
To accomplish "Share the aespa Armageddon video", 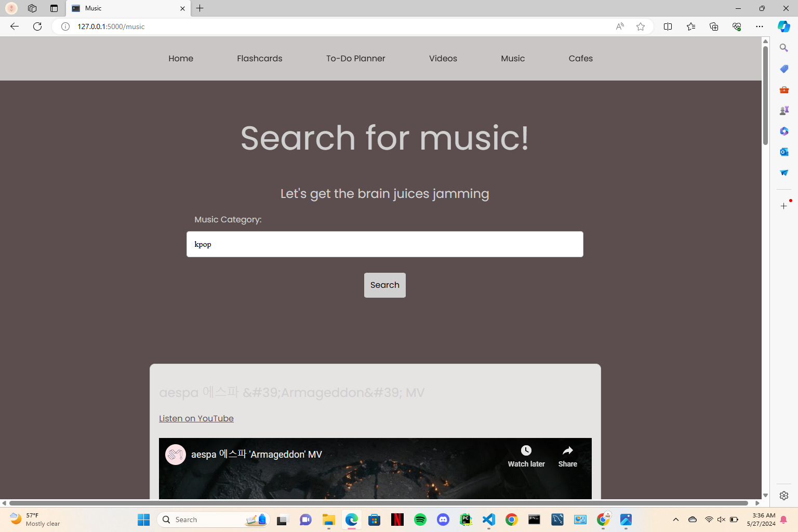I will [x=568, y=457].
